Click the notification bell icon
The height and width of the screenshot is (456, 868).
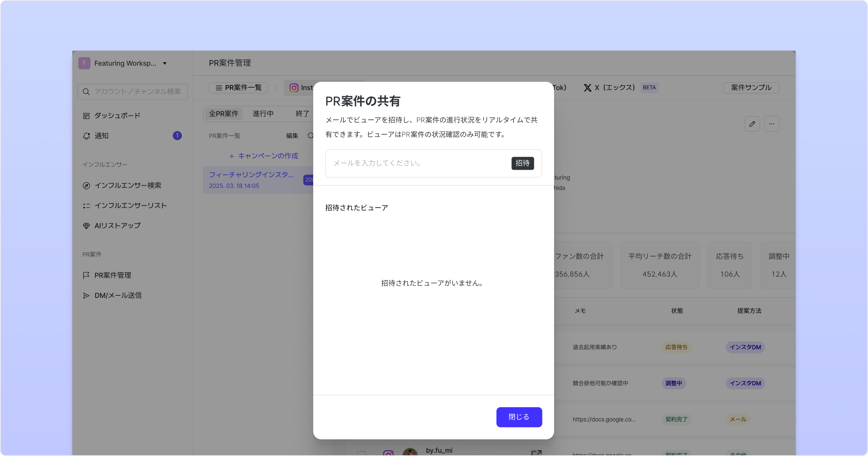(x=86, y=136)
